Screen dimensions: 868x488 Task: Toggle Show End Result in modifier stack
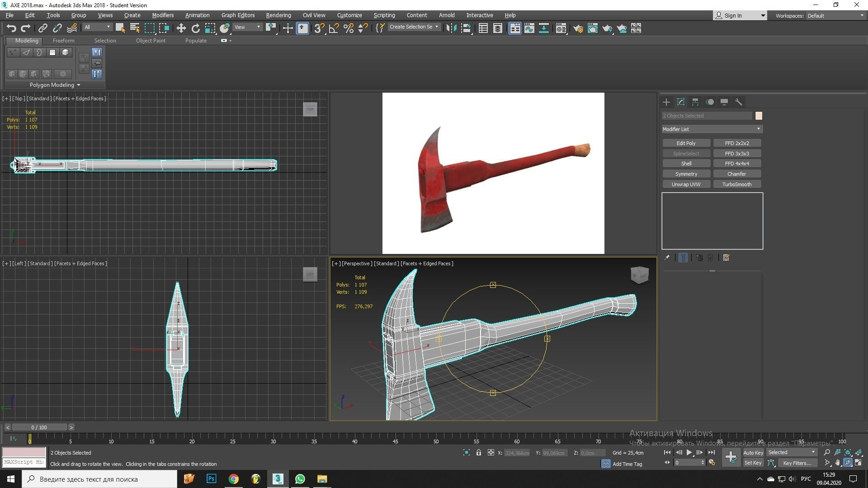683,258
